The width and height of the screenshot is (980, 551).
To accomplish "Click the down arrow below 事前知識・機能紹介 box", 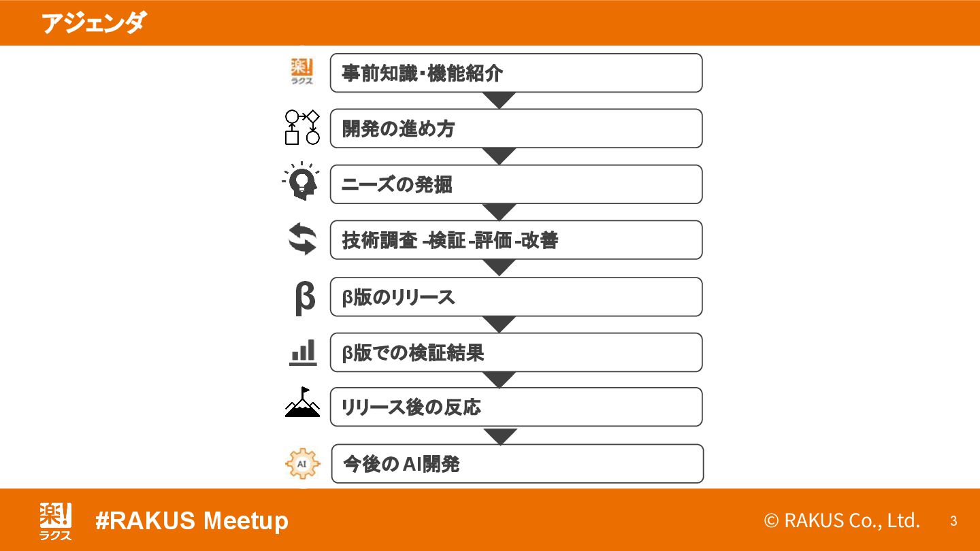I will pos(500,100).
